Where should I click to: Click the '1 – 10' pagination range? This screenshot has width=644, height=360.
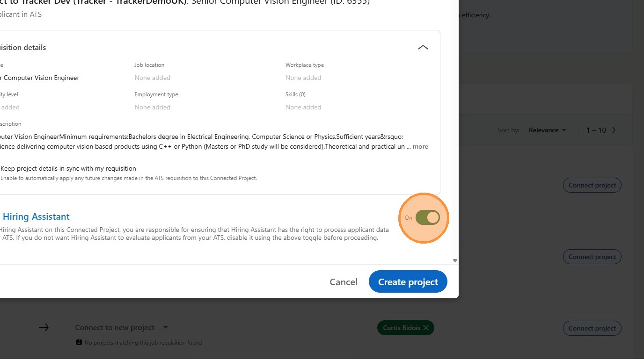point(596,130)
